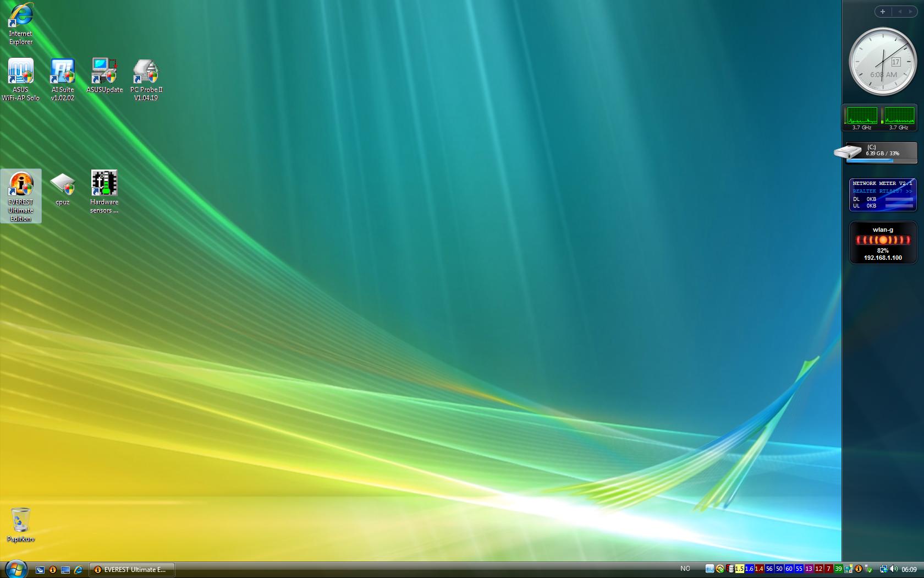Viewport: 924px width, 578px height.
Task: Click the green 39 sensor tray icon
Action: click(838, 569)
